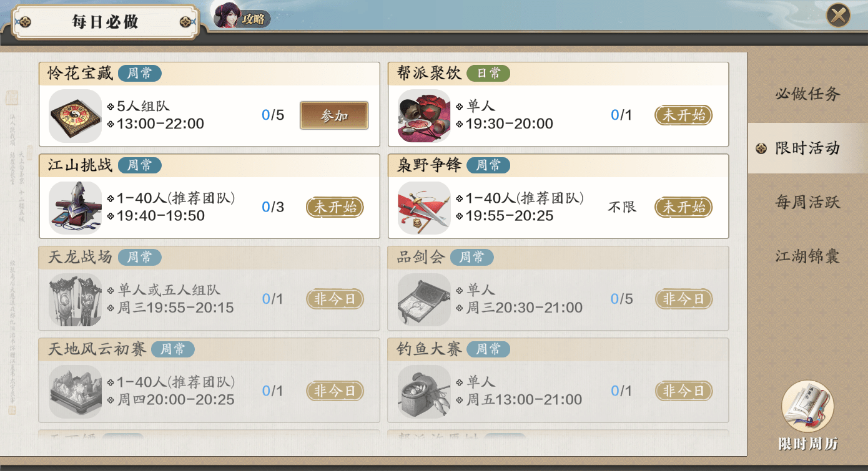Click 未开始 button for 帮派聚饮
The image size is (868, 471).
[x=684, y=115]
